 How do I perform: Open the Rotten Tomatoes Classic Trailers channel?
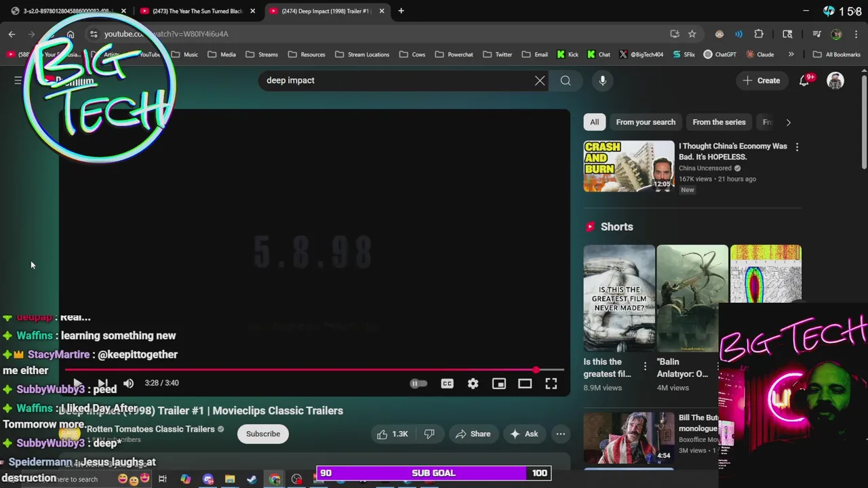click(x=151, y=429)
